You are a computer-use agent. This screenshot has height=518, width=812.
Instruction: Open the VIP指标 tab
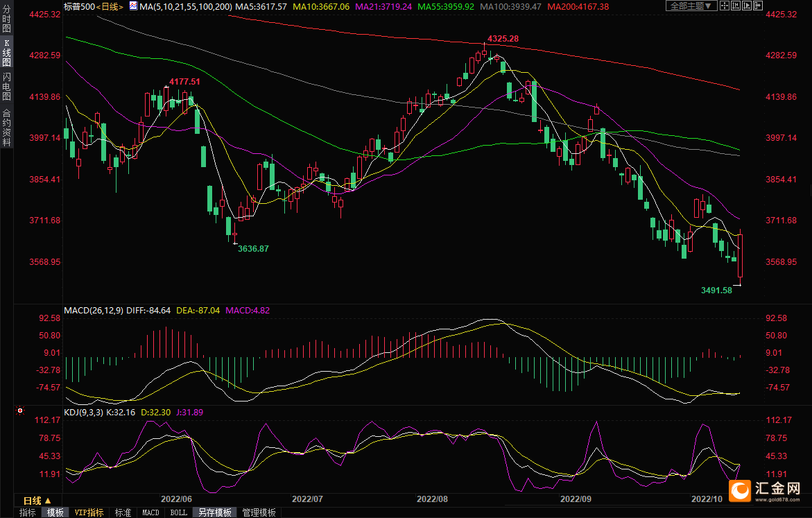pos(89,512)
